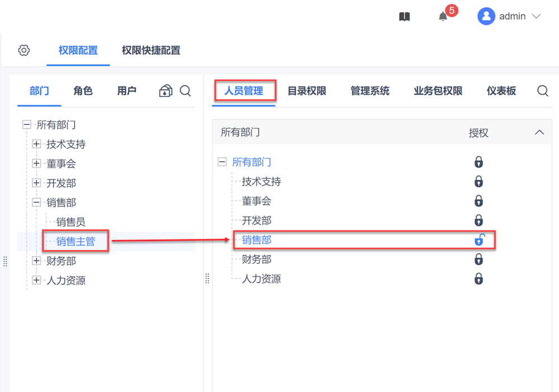559x392 pixels.
Task: Open search in the right permission panel
Action: click(542, 91)
